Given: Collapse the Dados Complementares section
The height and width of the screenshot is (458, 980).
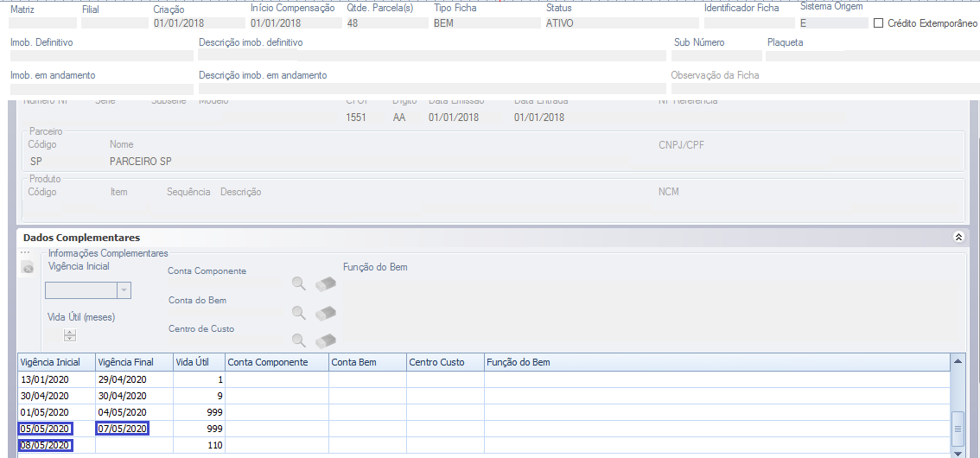Looking at the screenshot, I should pos(957,237).
